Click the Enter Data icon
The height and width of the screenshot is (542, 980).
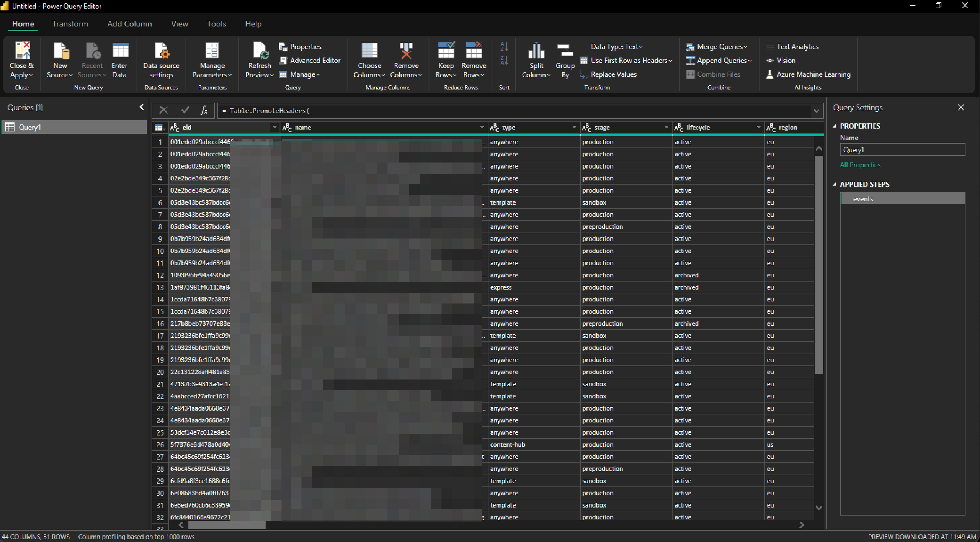(120, 51)
